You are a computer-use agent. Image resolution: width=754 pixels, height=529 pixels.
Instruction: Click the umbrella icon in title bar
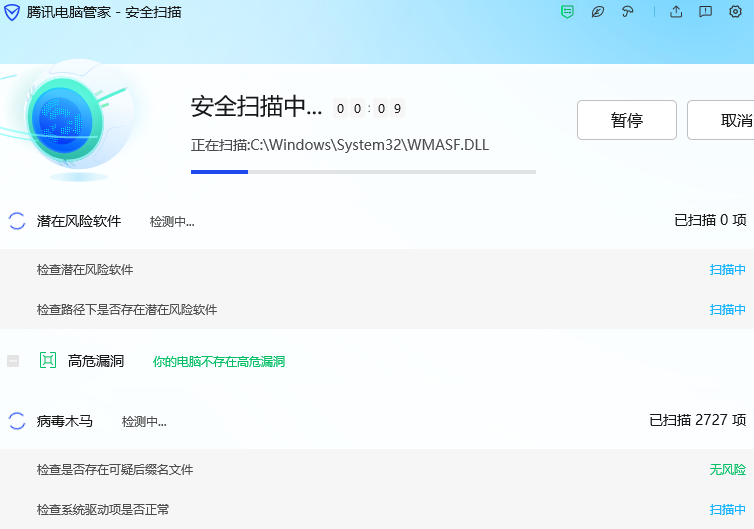tap(628, 12)
